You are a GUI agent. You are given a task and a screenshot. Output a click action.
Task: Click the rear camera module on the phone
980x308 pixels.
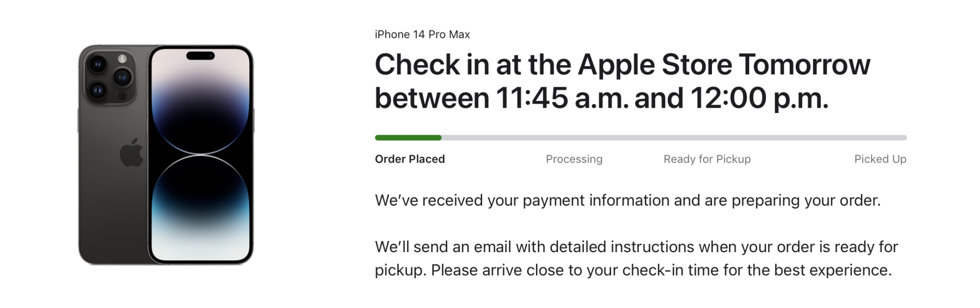click(x=110, y=77)
